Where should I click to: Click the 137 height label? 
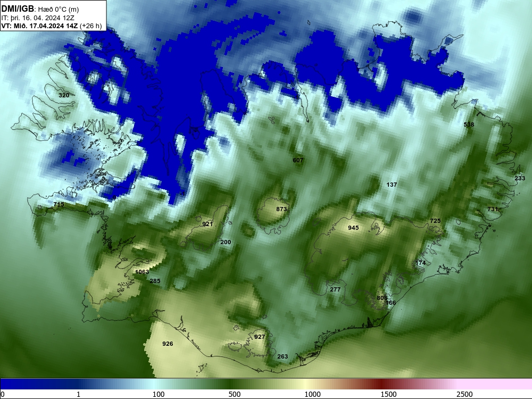click(x=392, y=185)
